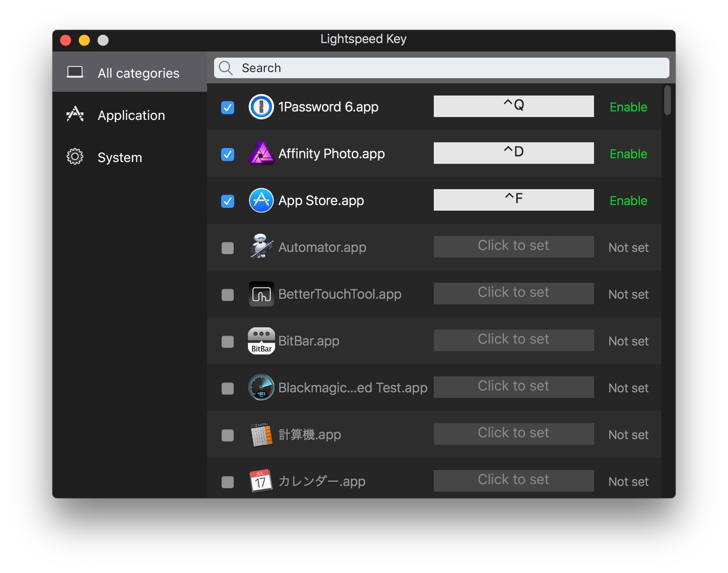728x573 pixels.
Task: Click the search magnifying glass icon
Action: [226, 68]
